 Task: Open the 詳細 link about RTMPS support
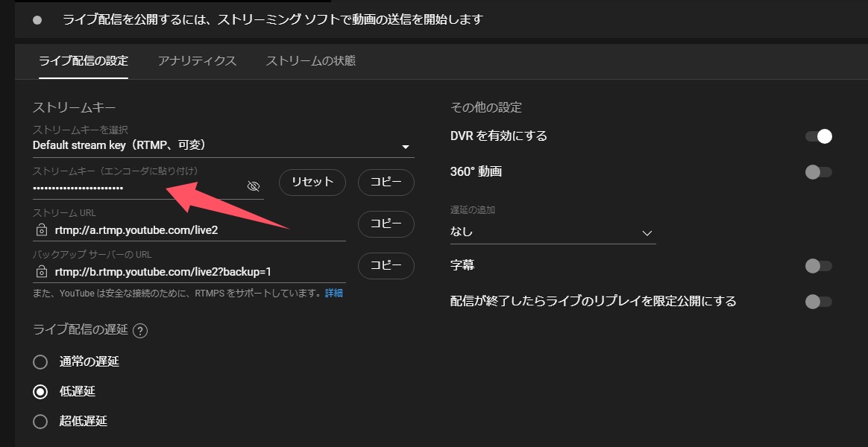[333, 293]
